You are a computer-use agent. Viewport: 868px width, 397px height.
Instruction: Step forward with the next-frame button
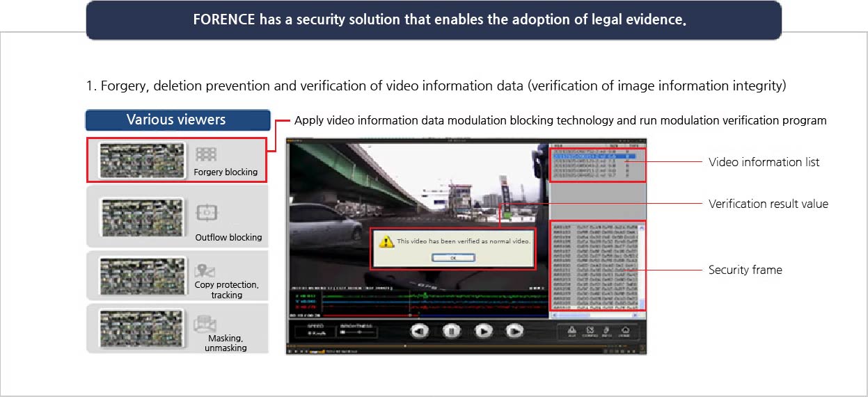[514, 331]
